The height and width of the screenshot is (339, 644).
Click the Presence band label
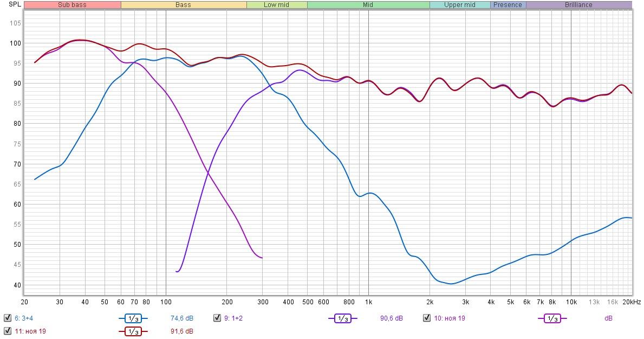pos(508,5)
